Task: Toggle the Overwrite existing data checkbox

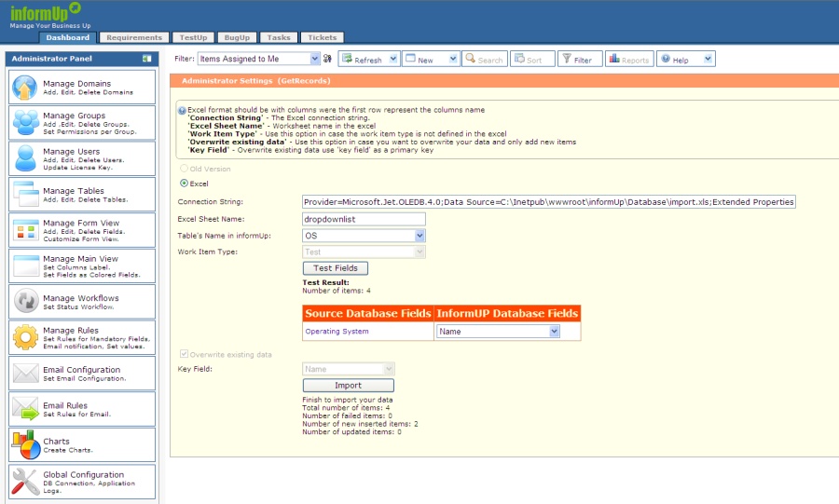Action: [184, 354]
